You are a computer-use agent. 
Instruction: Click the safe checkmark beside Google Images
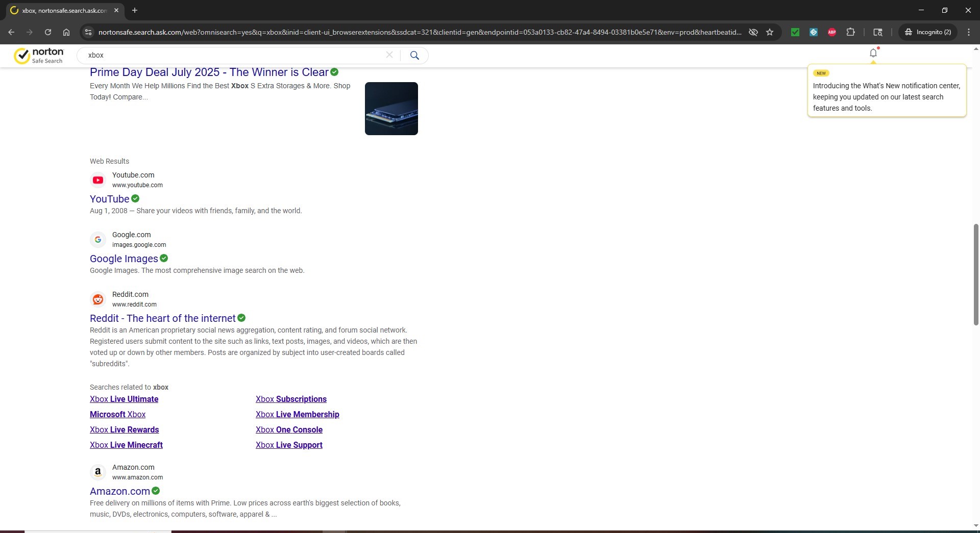pos(164,258)
